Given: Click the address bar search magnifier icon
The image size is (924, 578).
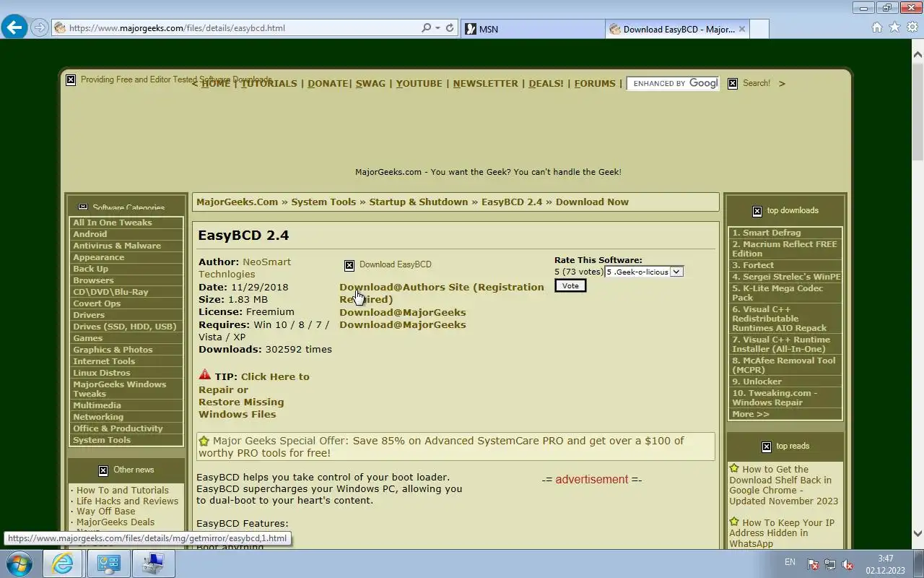Looking at the screenshot, I should (x=426, y=28).
